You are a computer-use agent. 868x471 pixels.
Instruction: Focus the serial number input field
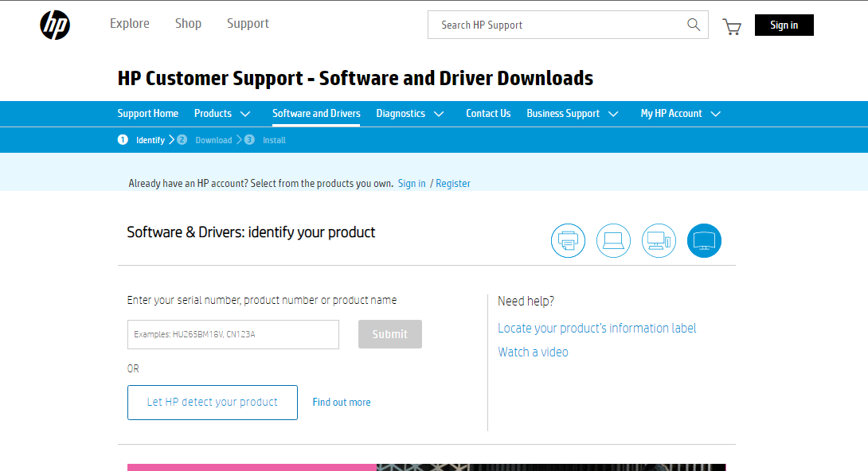click(233, 334)
